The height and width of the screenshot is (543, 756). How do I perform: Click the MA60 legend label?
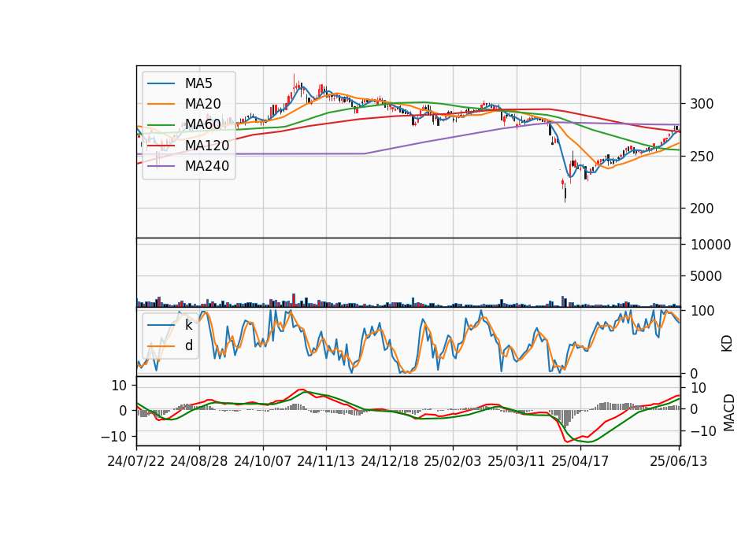(202, 124)
